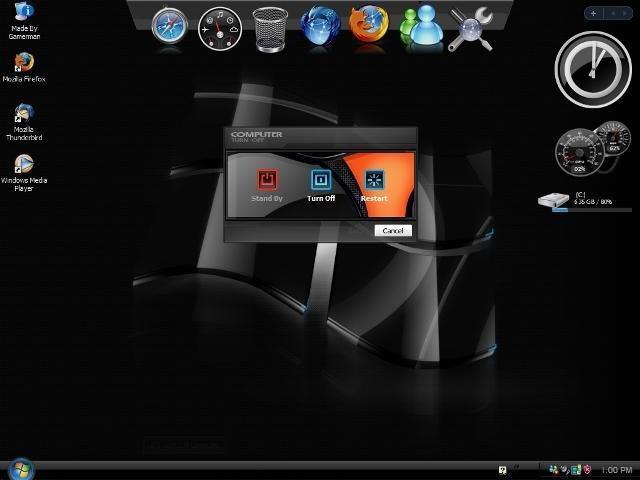Select the Mozilla Thunderbird desktop shortcut
The width and height of the screenshot is (640, 480).
click(x=24, y=122)
